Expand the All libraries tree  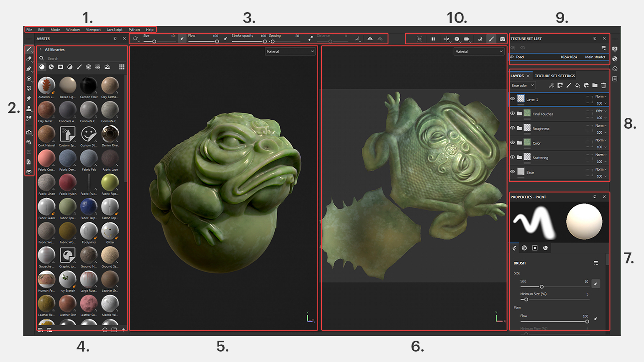click(x=41, y=49)
